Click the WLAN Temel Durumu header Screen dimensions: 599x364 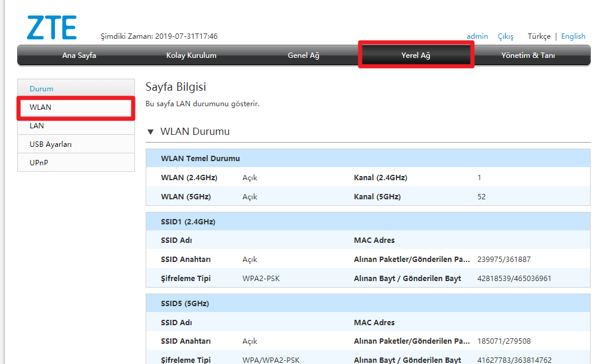[200, 159]
